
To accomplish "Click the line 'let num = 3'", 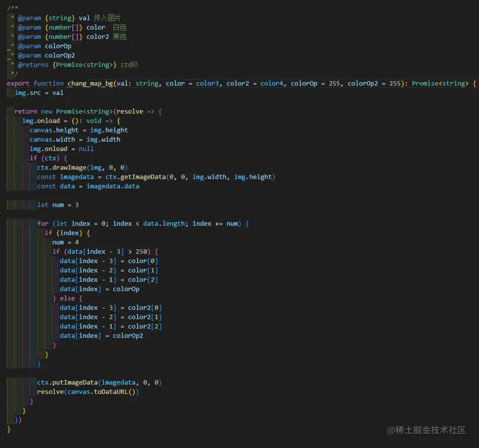I will (58, 205).
